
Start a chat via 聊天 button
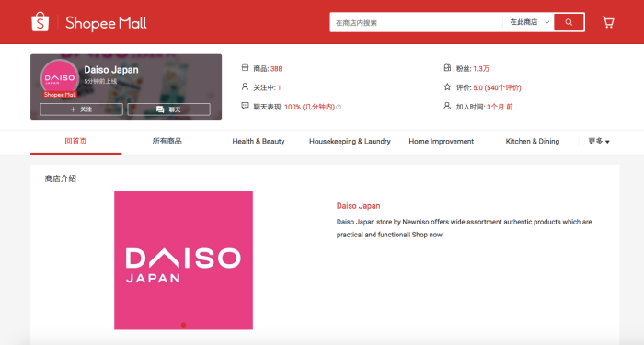point(168,109)
